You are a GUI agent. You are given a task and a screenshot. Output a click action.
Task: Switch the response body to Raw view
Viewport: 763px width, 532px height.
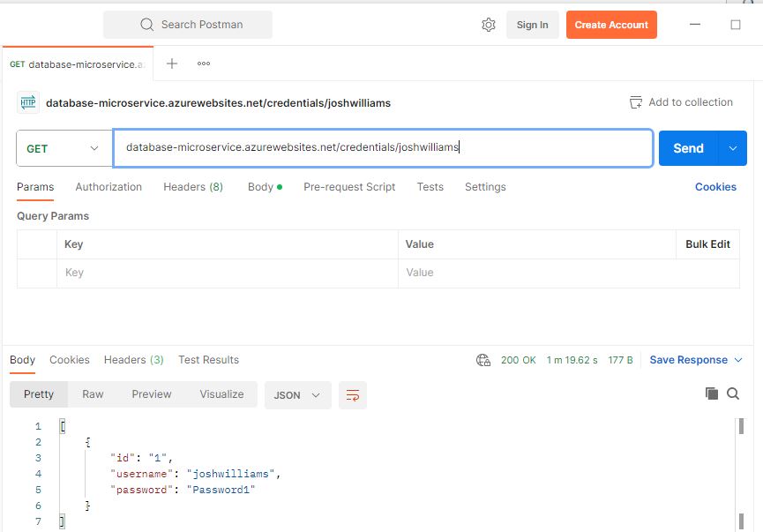[x=93, y=394]
